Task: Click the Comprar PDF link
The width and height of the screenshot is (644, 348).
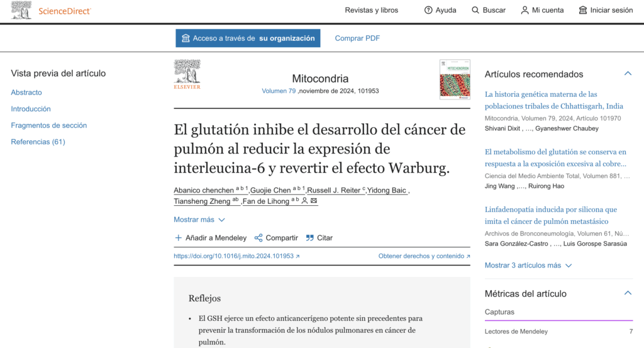Action: coord(357,38)
